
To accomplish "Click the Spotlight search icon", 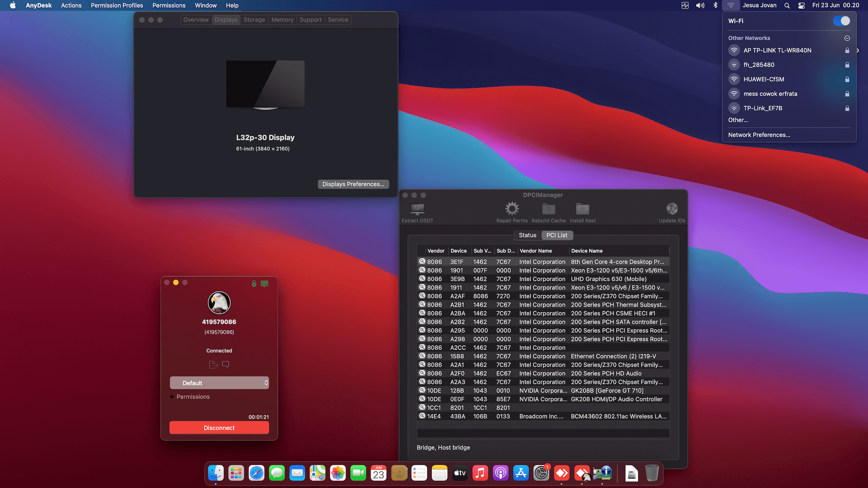I will (x=787, y=5).
